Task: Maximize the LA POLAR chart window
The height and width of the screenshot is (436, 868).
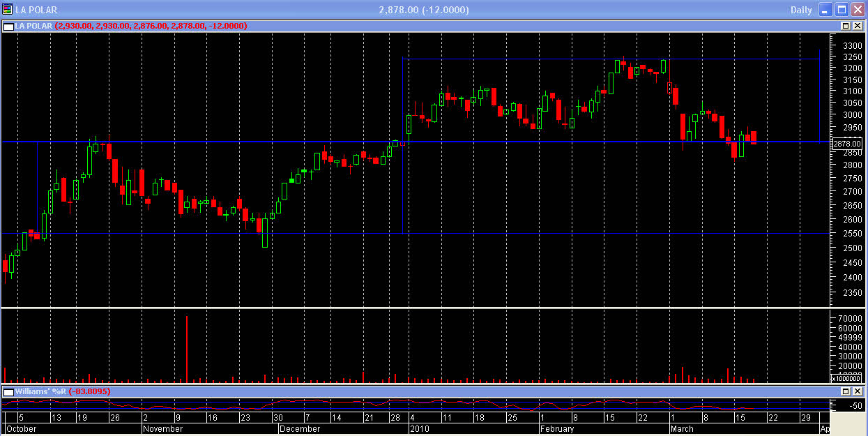Action: pos(842,10)
